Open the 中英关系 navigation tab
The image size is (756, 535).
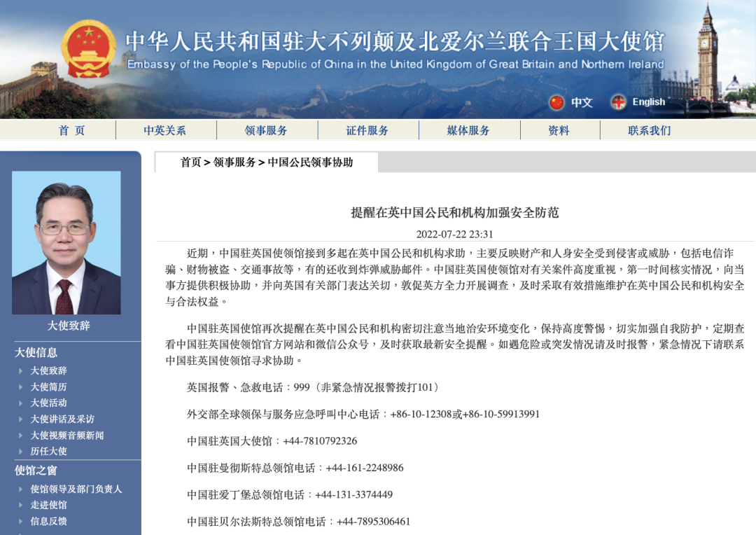(165, 130)
